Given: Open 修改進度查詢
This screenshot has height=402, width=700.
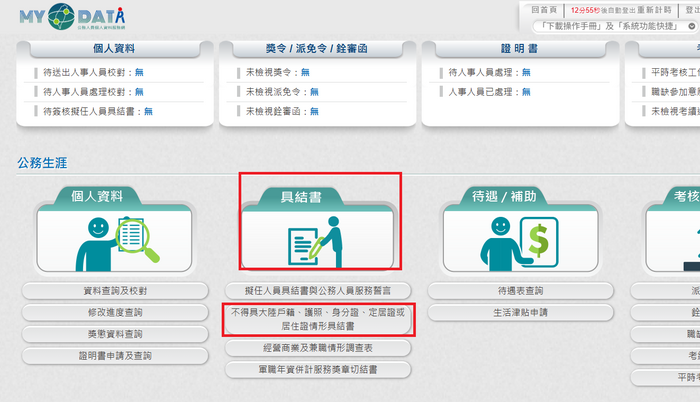Looking at the screenshot, I should tap(115, 312).
